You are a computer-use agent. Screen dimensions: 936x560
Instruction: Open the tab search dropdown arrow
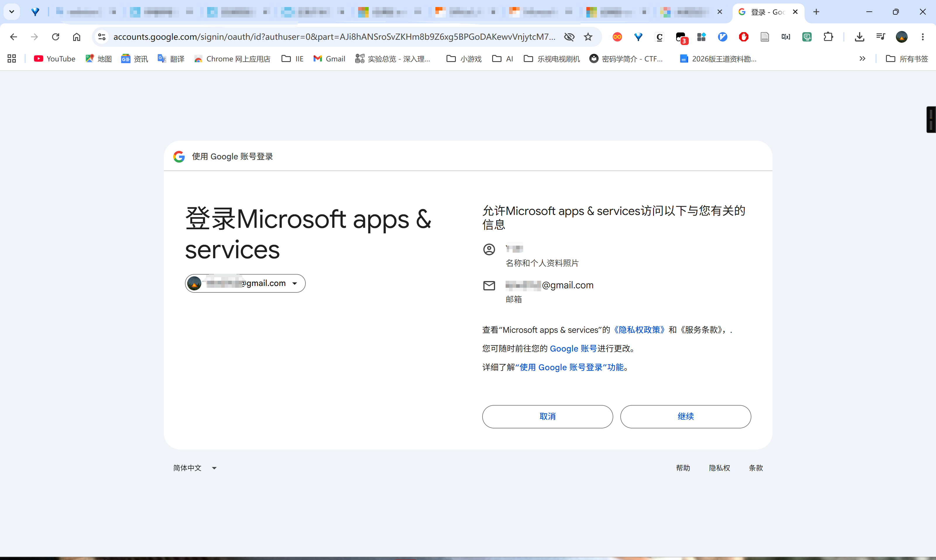pyautogui.click(x=12, y=12)
